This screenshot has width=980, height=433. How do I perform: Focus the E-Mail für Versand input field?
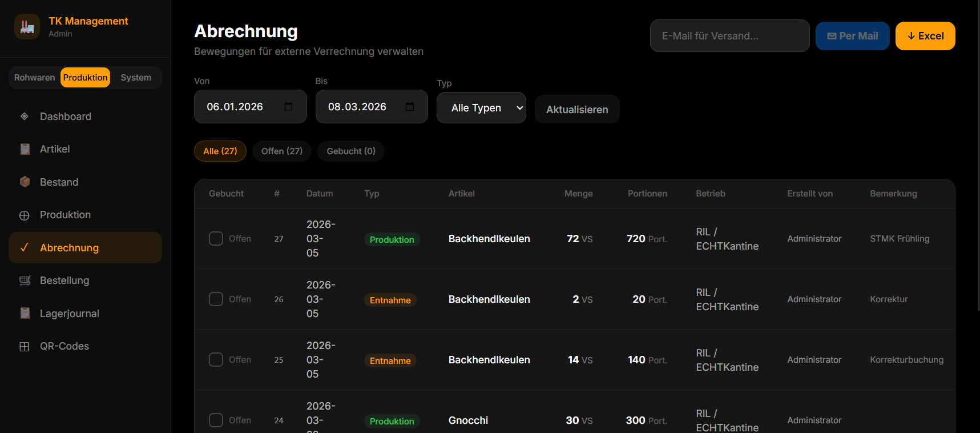pos(729,36)
